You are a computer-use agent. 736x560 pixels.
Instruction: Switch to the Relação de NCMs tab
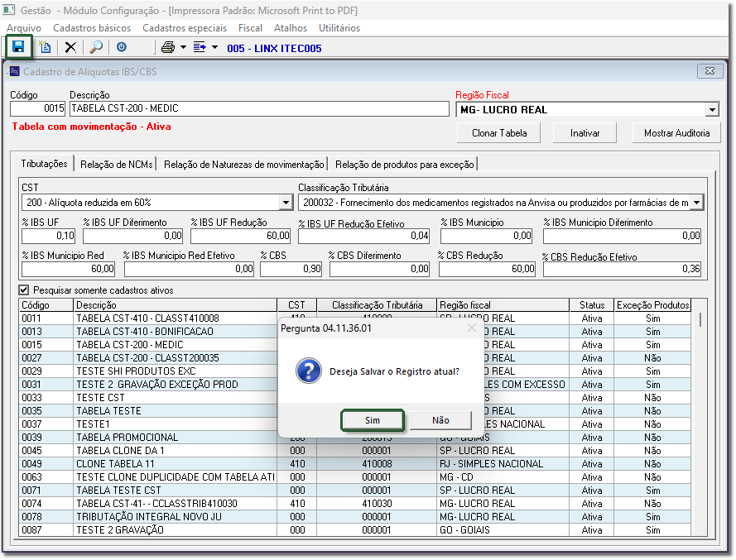(118, 164)
